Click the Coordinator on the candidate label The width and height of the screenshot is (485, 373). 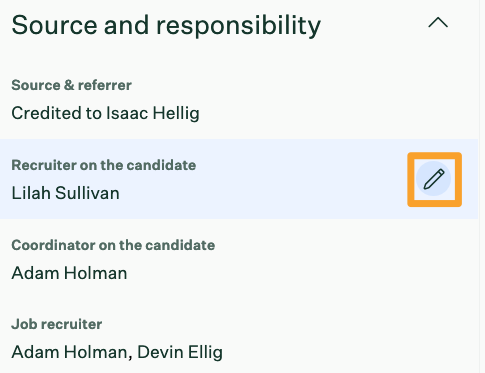click(x=113, y=245)
